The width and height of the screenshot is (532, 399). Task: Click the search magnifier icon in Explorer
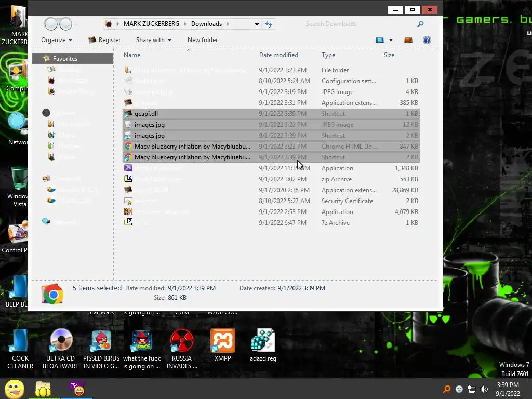[420, 24]
